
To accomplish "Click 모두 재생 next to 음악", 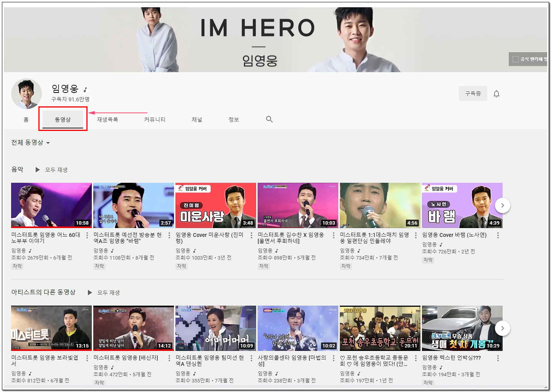I will (56, 170).
